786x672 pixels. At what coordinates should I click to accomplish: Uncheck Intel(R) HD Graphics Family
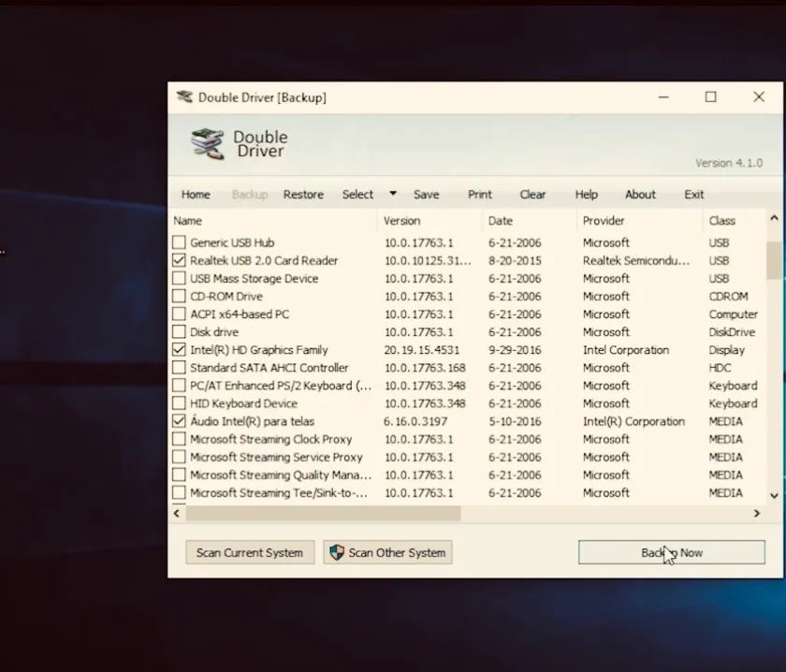[x=179, y=349]
